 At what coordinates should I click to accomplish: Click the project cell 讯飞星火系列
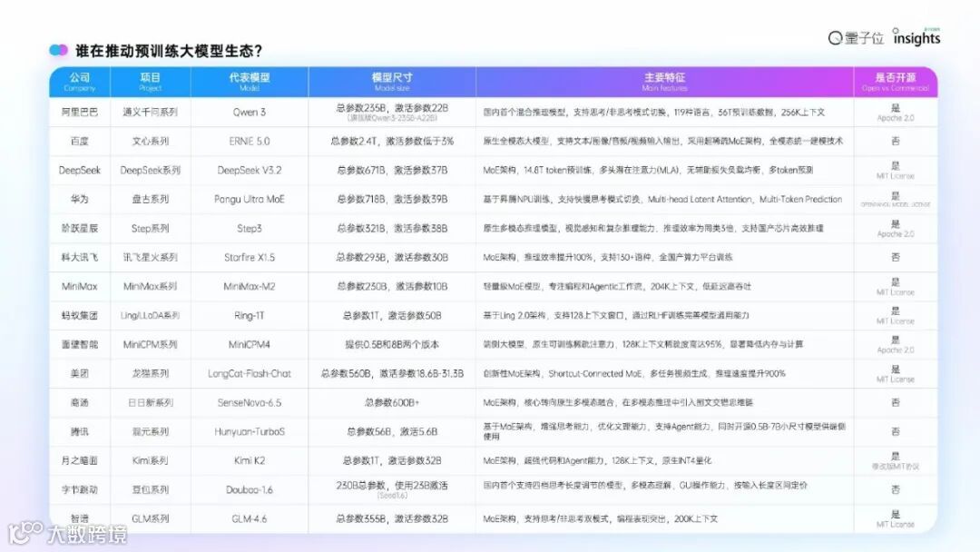point(150,257)
